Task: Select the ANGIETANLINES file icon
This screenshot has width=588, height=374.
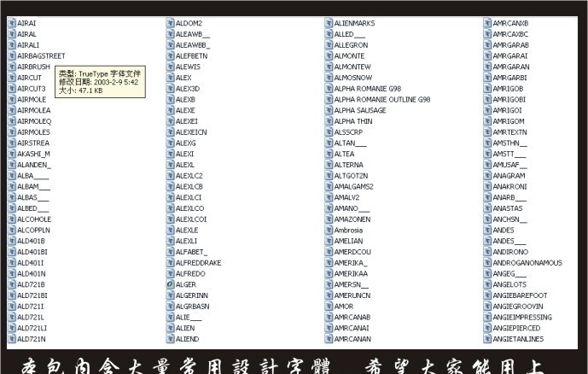Action: (x=487, y=338)
